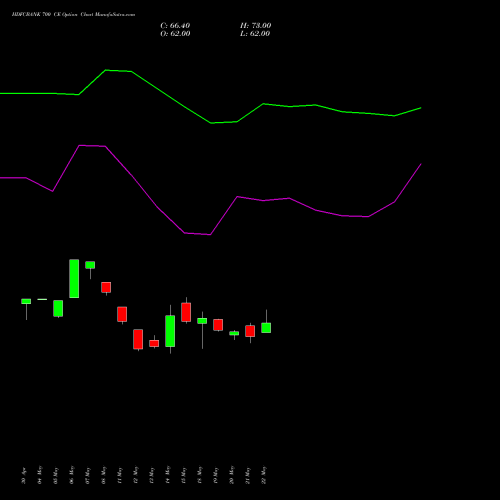This screenshot has height=500, width=500.
Task: Click the 13 May date label
Action: 152,476
